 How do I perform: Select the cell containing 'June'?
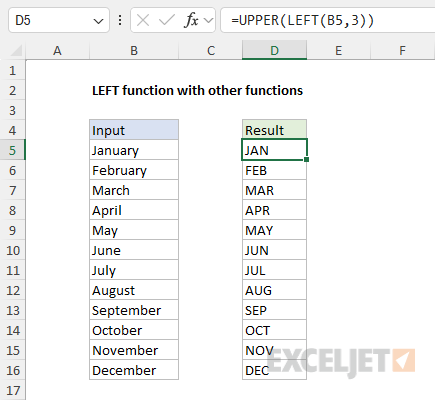click(x=134, y=250)
